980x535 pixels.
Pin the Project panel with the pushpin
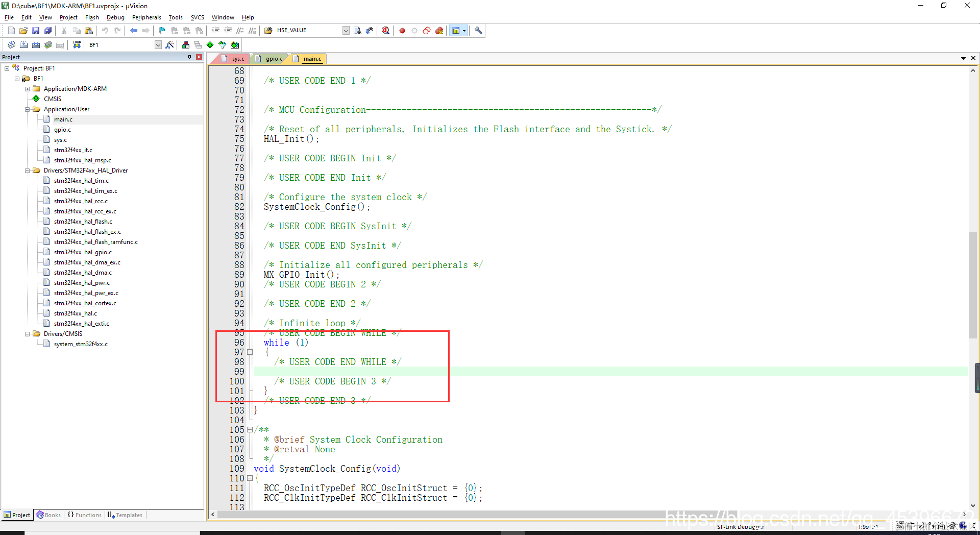point(190,57)
